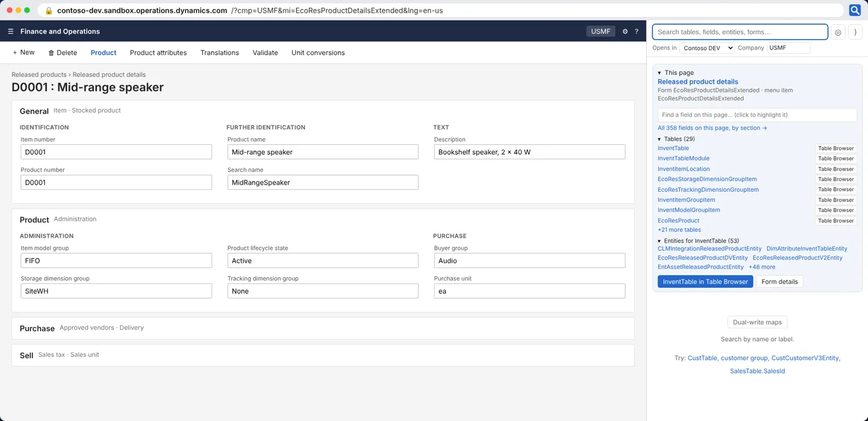Click the Storage dimension group field
The height and width of the screenshot is (421, 868).
[116, 291]
